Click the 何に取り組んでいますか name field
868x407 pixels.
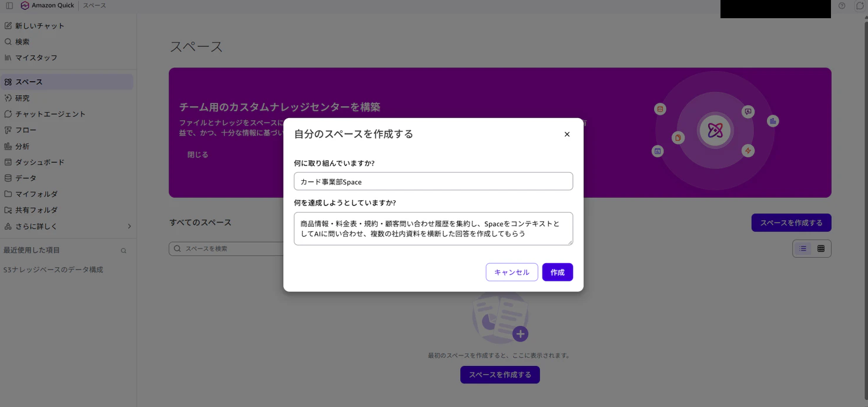(x=433, y=181)
